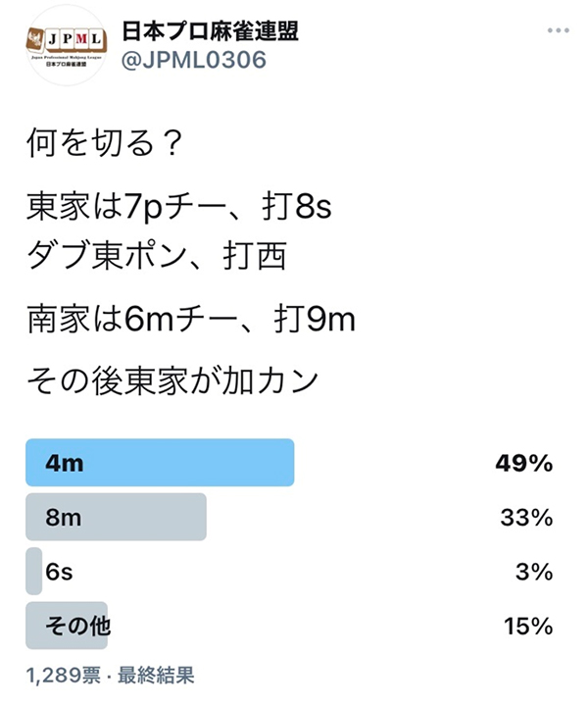The width and height of the screenshot is (588, 707).
Task: Click the その後東家が加カン line
Action: [x=172, y=381]
